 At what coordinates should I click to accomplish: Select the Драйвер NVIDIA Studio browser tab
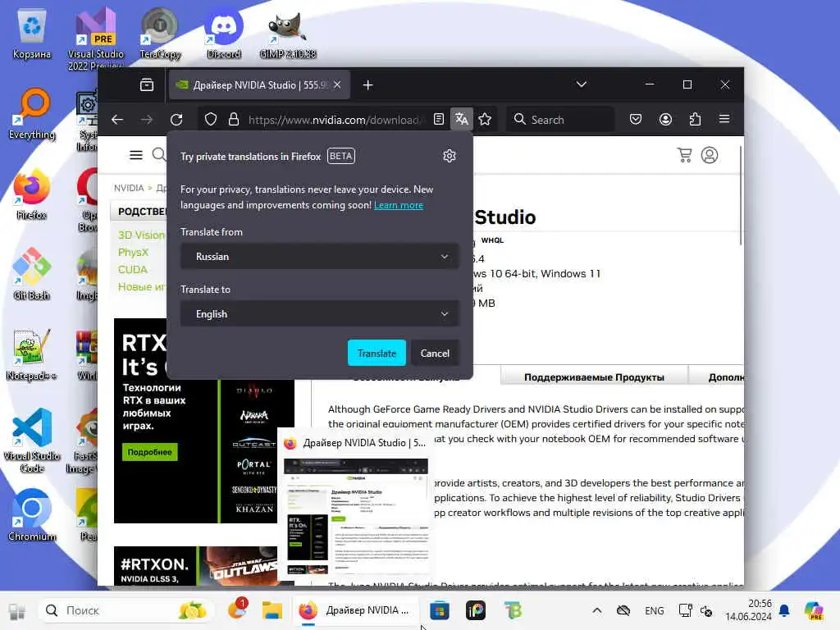(260, 84)
